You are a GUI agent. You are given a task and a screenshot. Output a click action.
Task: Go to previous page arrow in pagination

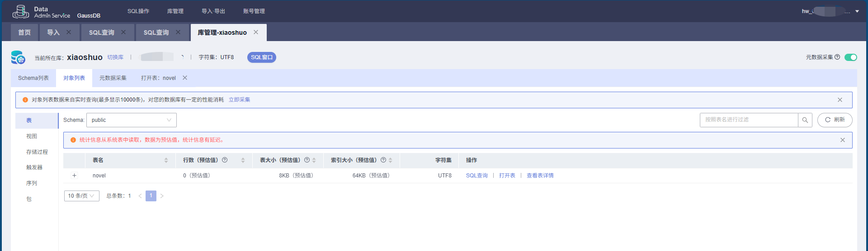pyautogui.click(x=140, y=196)
